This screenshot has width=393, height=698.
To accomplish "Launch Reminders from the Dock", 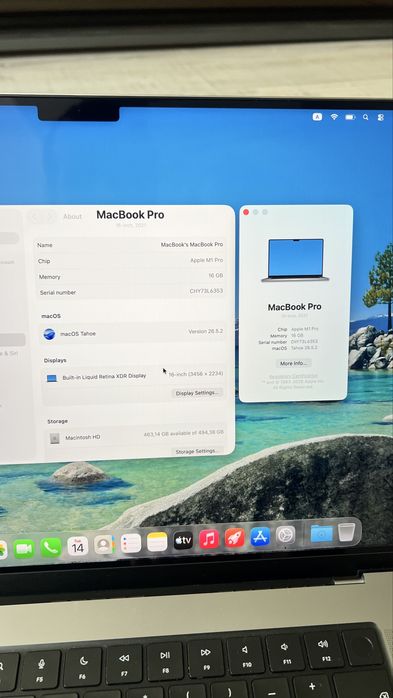I will click(131, 543).
